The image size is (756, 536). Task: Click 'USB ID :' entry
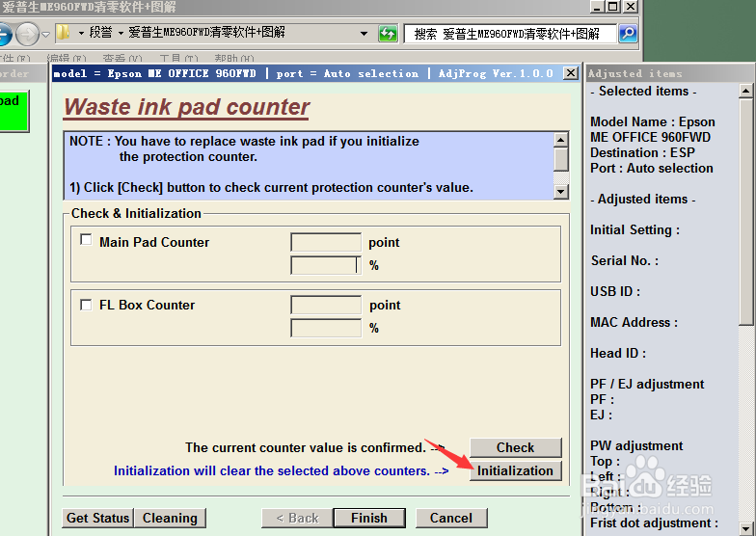click(615, 291)
